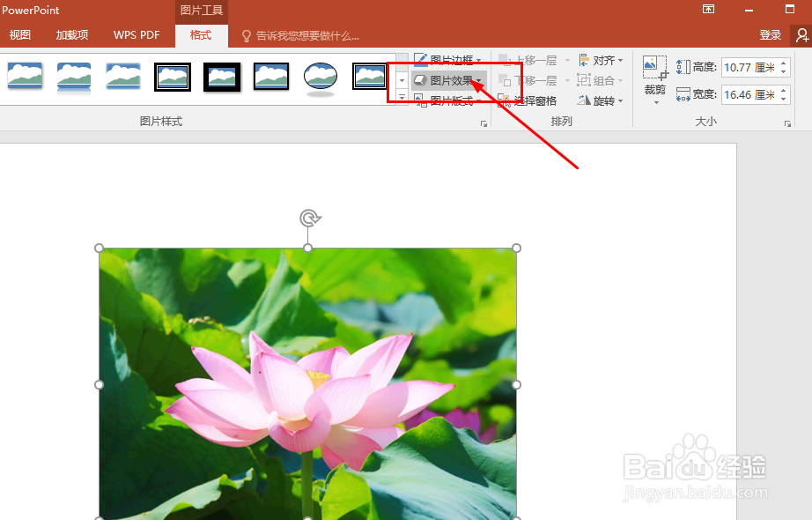Select the 格式 tab under 图片工具
Image resolution: width=812 pixels, height=520 pixels.
(201, 35)
